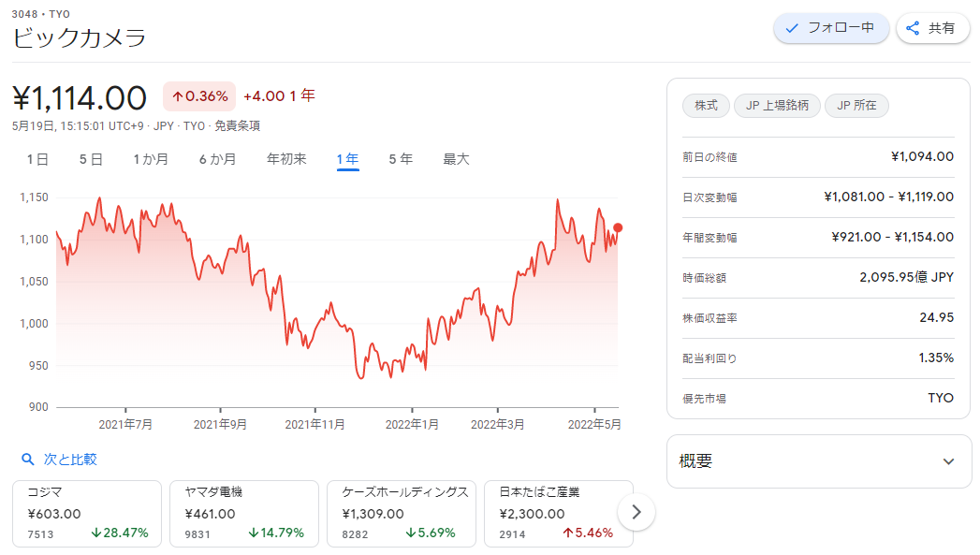Switch chart to 5年 range

pyautogui.click(x=401, y=159)
